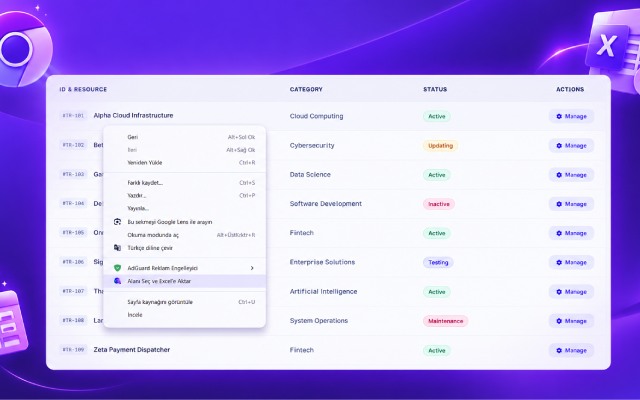Click the Alanı Seç ve Excel'e Aktar icon
Screen dimensions: 640x400
tap(118, 281)
